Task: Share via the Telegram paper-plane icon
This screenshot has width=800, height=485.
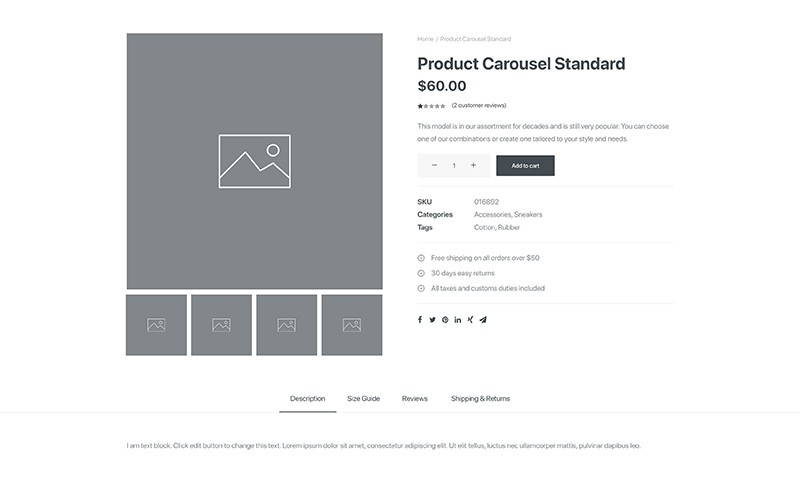Action: point(483,320)
